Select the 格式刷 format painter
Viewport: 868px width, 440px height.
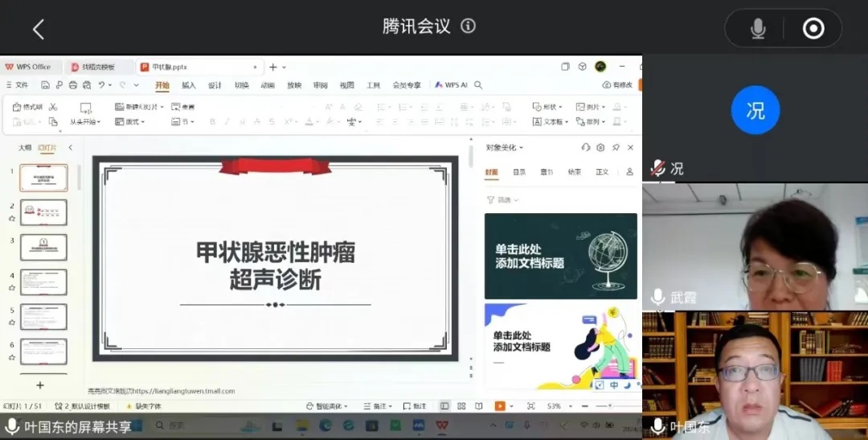click(x=27, y=107)
